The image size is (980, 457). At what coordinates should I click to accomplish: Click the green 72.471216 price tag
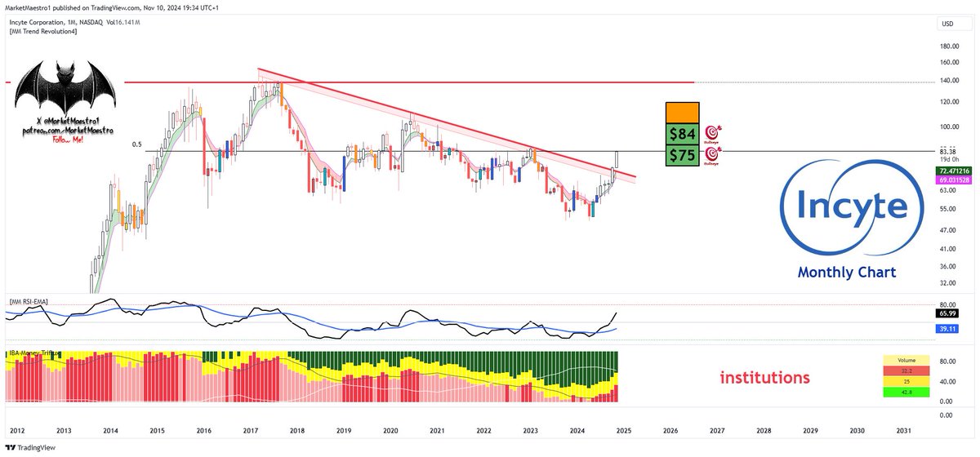pyautogui.click(x=954, y=171)
